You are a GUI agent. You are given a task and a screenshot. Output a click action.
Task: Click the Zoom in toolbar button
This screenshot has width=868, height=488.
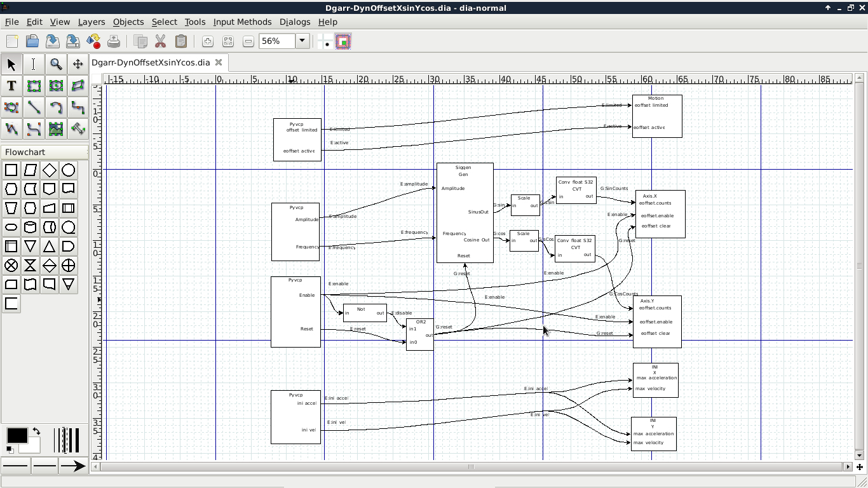207,41
